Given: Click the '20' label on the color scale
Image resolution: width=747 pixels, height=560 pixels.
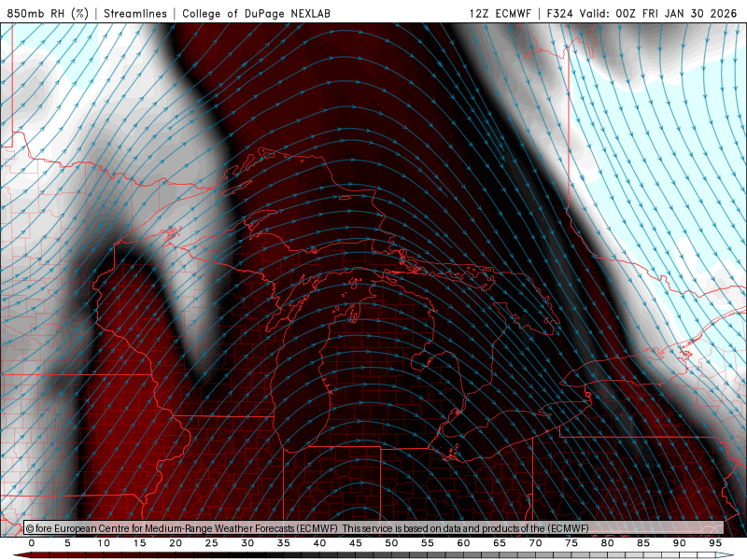Looking at the screenshot, I should click(x=176, y=543).
